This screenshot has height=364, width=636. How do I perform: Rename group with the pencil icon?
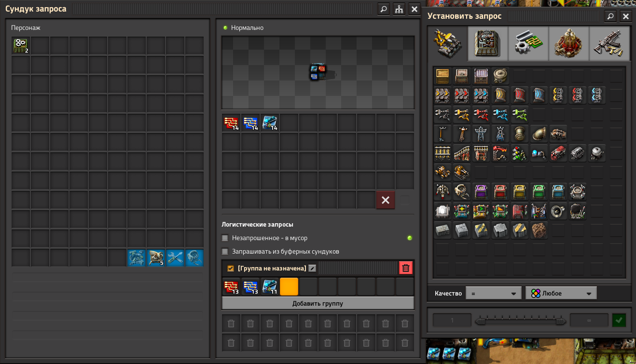pyautogui.click(x=312, y=268)
